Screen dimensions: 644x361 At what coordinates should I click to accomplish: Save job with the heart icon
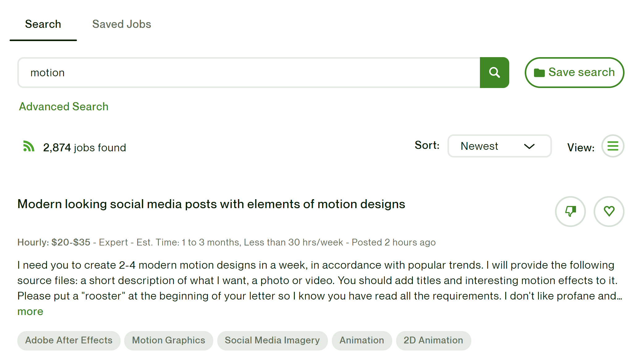coord(609,212)
